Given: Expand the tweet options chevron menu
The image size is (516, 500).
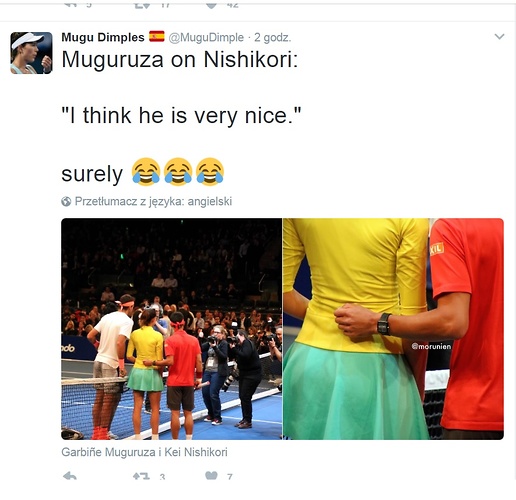Looking at the screenshot, I should point(499,36).
